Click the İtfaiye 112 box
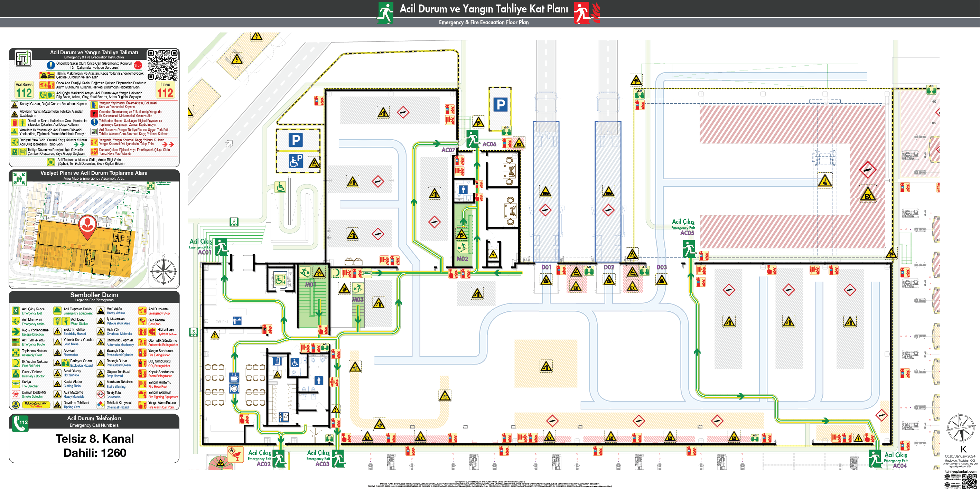The height and width of the screenshot is (490, 980). [165, 90]
